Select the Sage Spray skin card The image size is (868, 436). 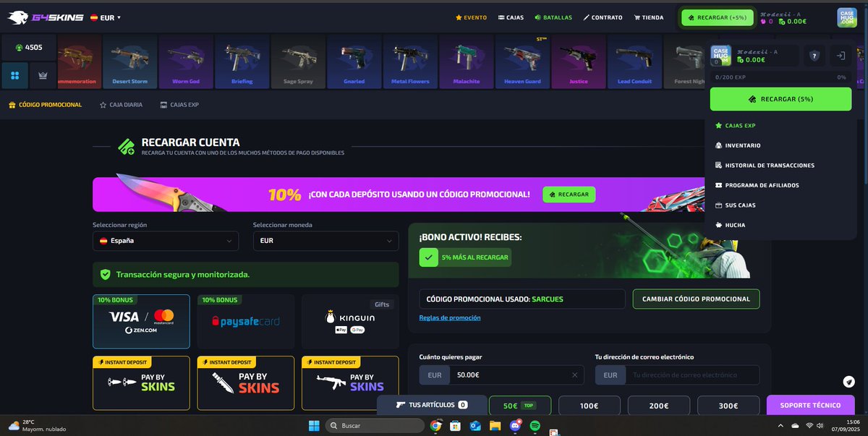[298, 62]
